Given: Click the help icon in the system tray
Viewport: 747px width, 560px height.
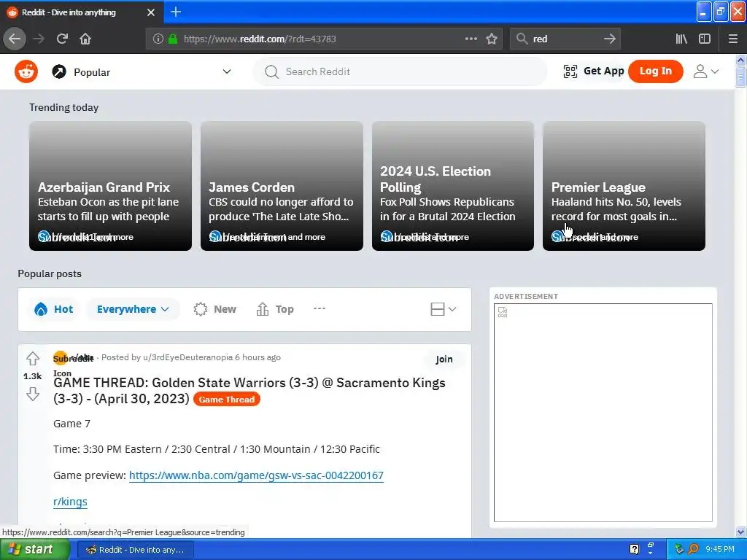Looking at the screenshot, I should [x=634, y=549].
